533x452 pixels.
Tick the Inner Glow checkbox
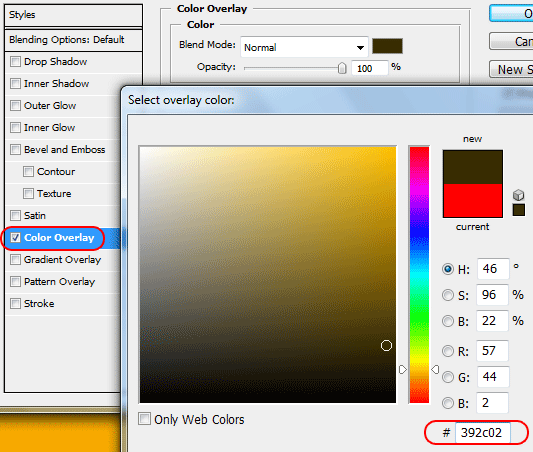coord(15,127)
